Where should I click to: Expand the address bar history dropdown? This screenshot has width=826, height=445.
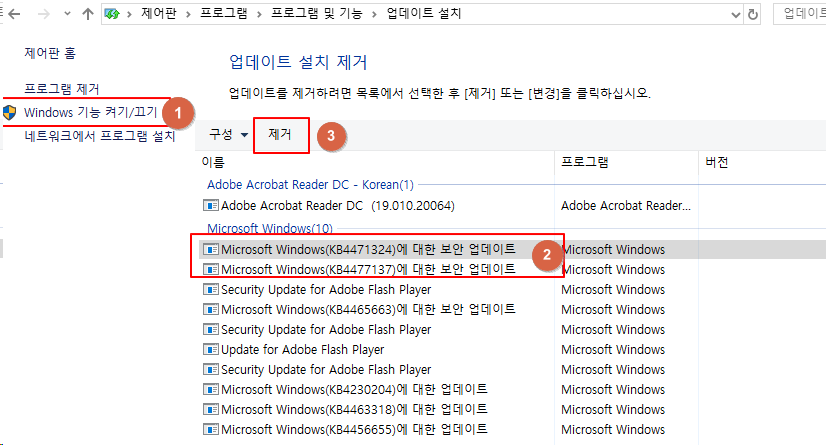point(736,15)
